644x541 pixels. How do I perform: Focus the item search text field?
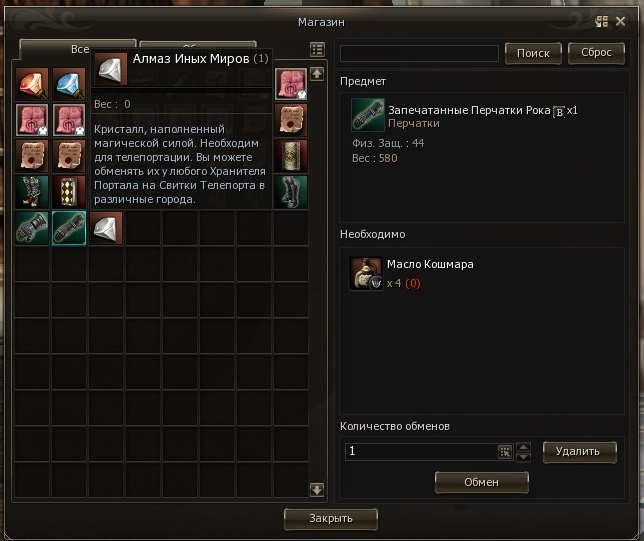coord(419,54)
